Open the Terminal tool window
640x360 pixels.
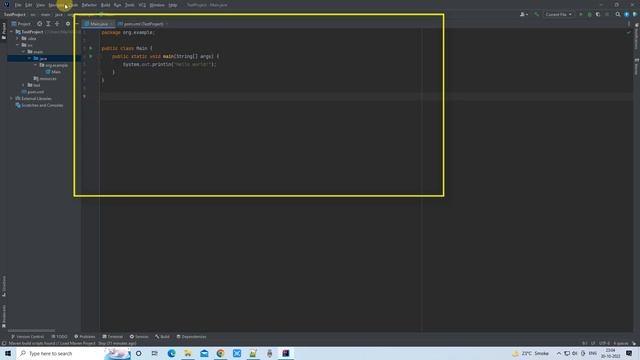click(112, 337)
